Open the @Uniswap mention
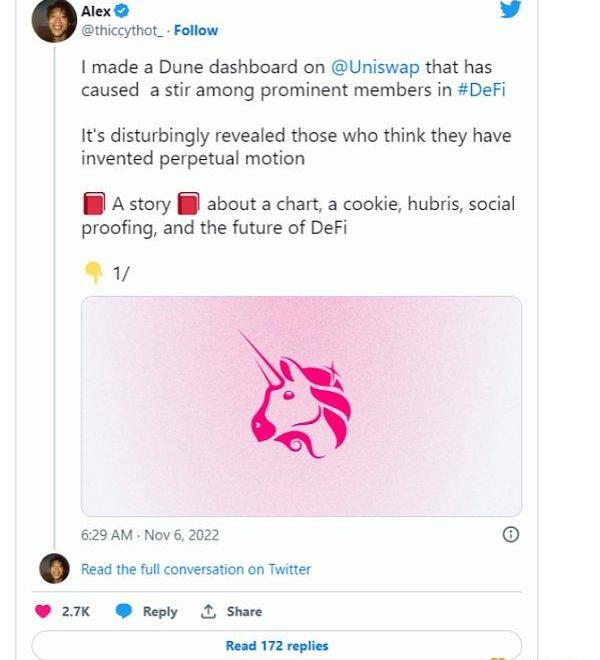Screen dimensions: 600x660 [x=375, y=68]
